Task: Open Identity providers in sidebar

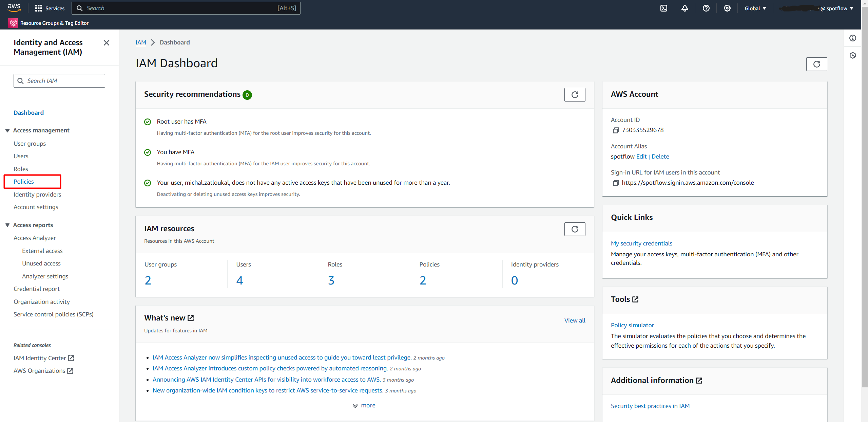Action: [37, 195]
